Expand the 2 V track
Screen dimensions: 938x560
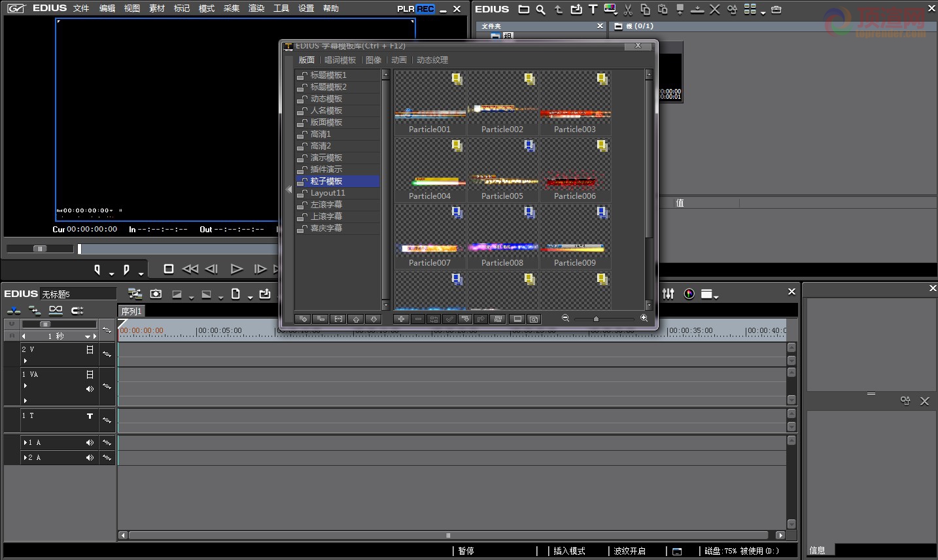coord(26,360)
